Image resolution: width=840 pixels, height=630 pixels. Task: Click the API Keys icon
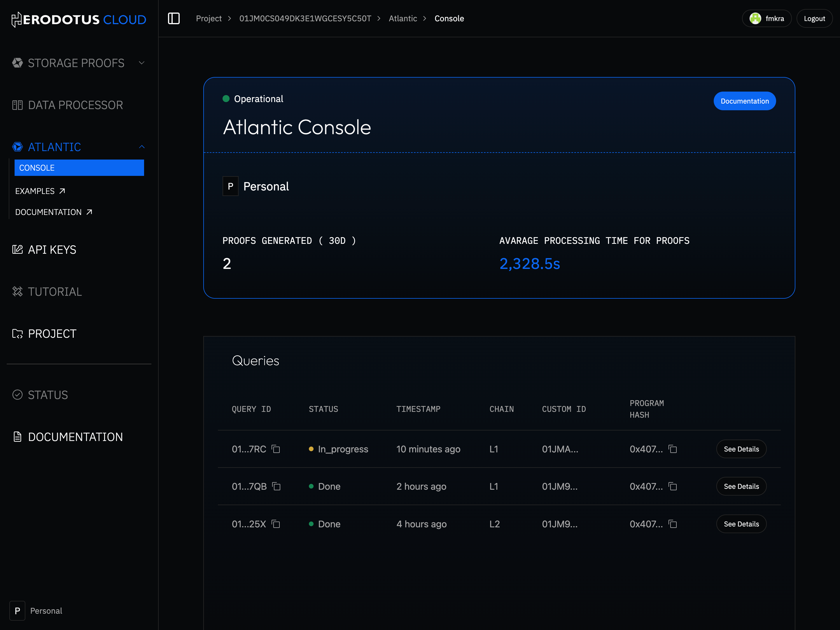pyautogui.click(x=17, y=249)
